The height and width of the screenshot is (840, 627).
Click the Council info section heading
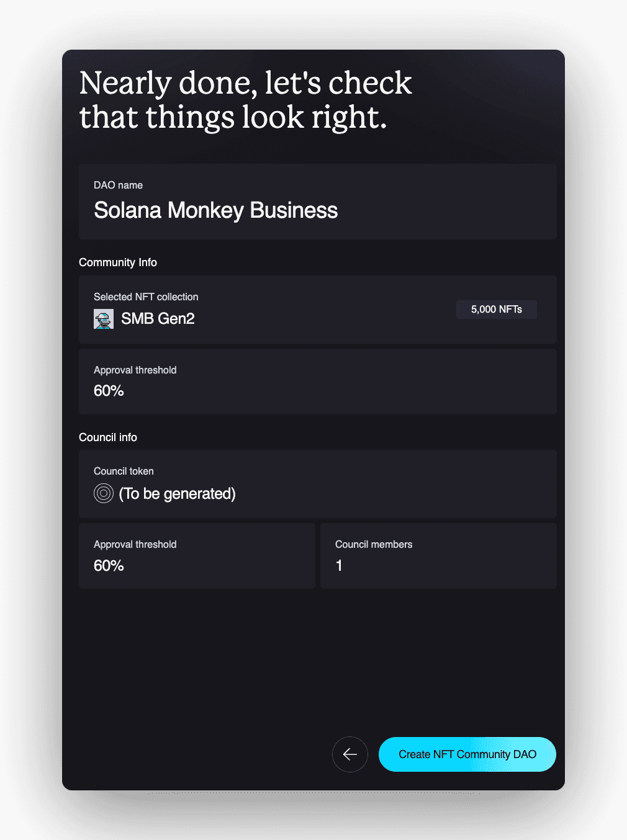(108, 437)
